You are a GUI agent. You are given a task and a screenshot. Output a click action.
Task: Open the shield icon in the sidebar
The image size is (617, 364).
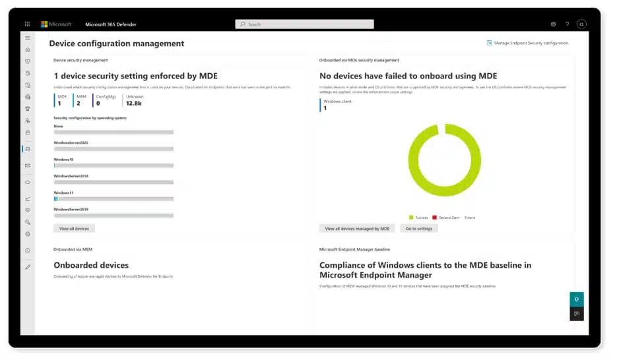(28, 61)
